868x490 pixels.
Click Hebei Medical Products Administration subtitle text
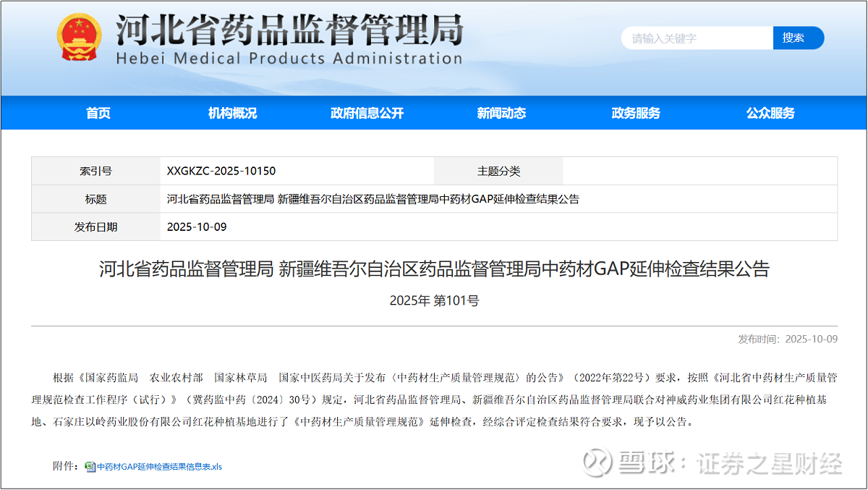click(x=289, y=59)
